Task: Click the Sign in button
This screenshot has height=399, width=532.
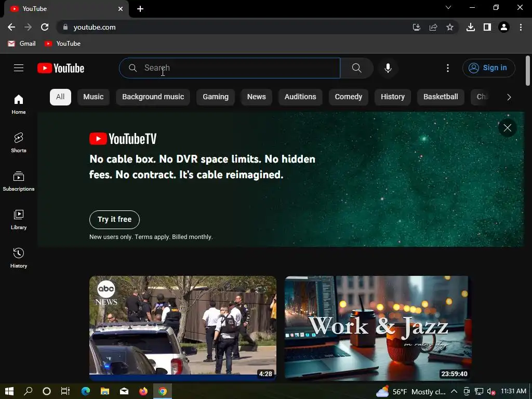Action: pyautogui.click(x=488, y=68)
